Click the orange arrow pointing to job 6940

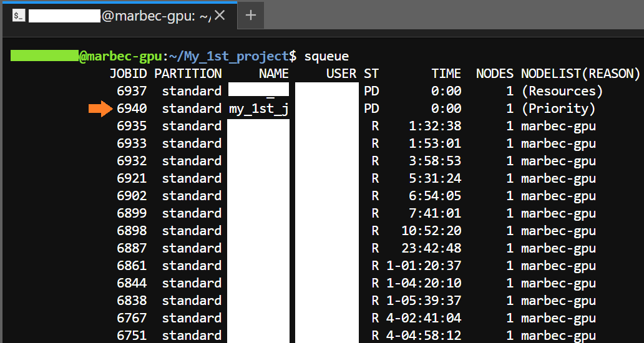(99, 109)
